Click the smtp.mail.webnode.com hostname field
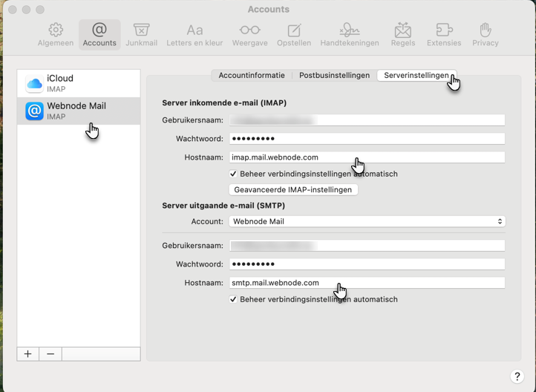Viewport: 536px width, 392px height. (367, 283)
